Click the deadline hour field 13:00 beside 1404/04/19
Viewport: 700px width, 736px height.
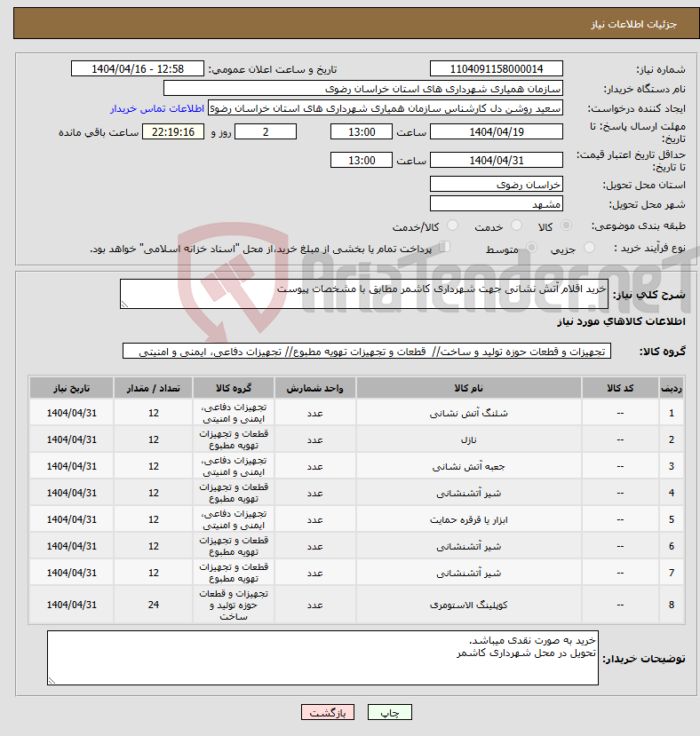(x=362, y=131)
